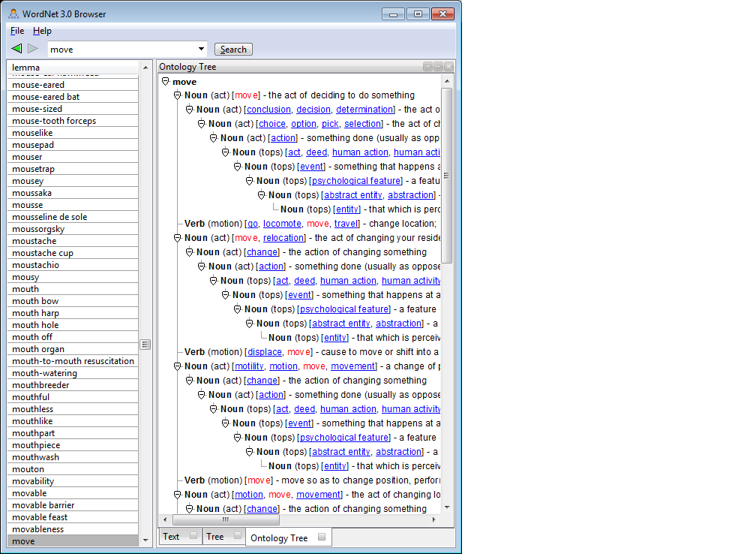Collapse the Noun [motion, move, movement] node

178,495
